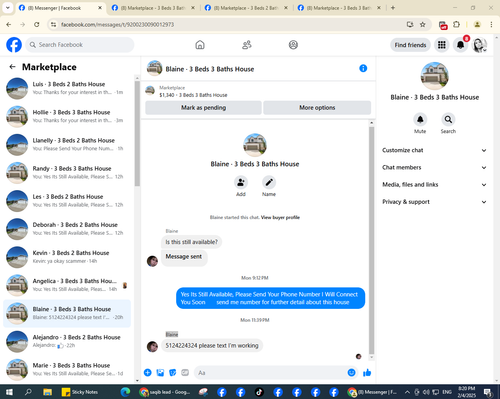Open the View buyer profile link
The image size is (500, 399).
tap(280, 217)
